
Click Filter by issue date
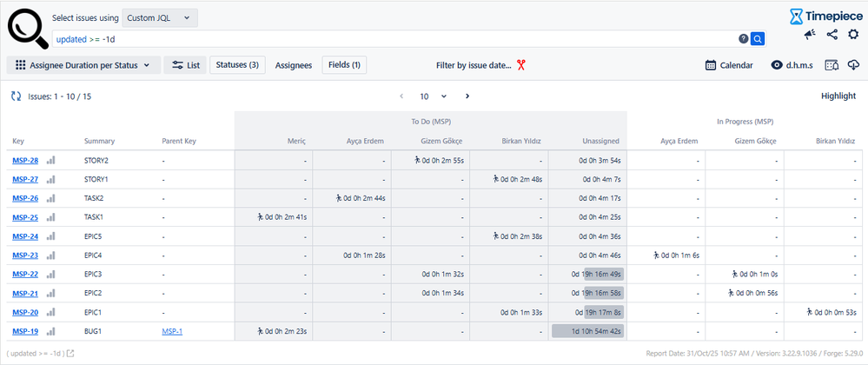pyautogui.click(x=474, y=65)
